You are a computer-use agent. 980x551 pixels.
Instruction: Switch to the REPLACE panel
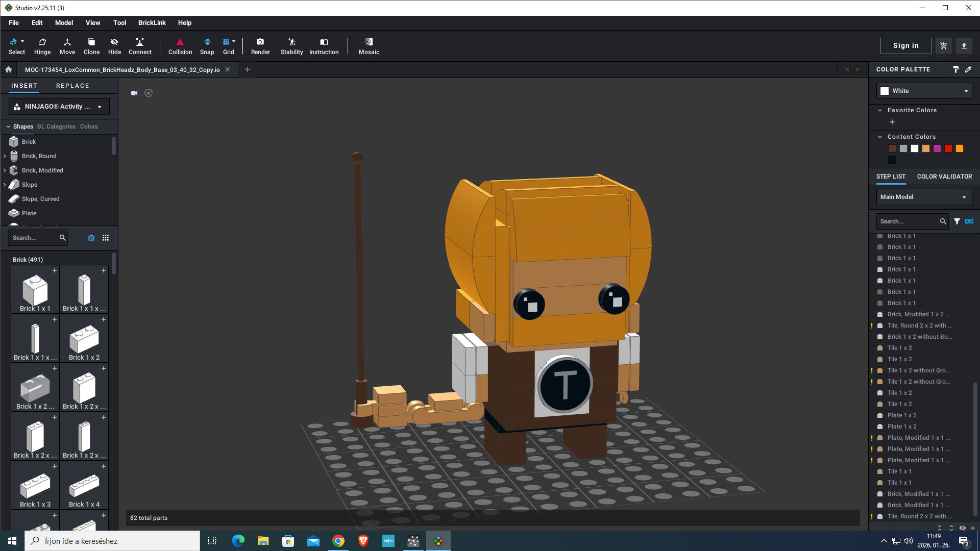[x=72, y=86]
